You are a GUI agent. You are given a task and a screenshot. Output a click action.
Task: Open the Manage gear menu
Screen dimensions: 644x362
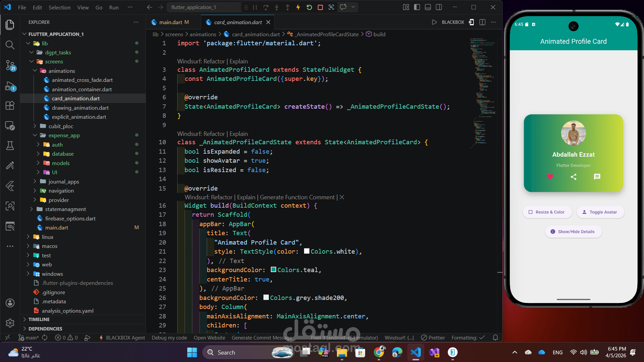tap(10, 323)
